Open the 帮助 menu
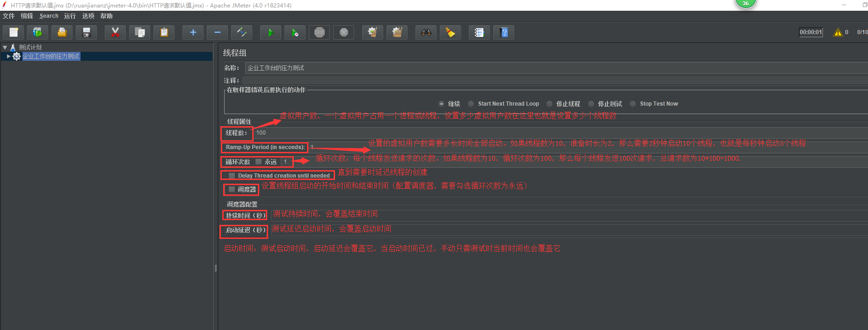This screenshot has width=868, height=330. [x=106, y=16]
